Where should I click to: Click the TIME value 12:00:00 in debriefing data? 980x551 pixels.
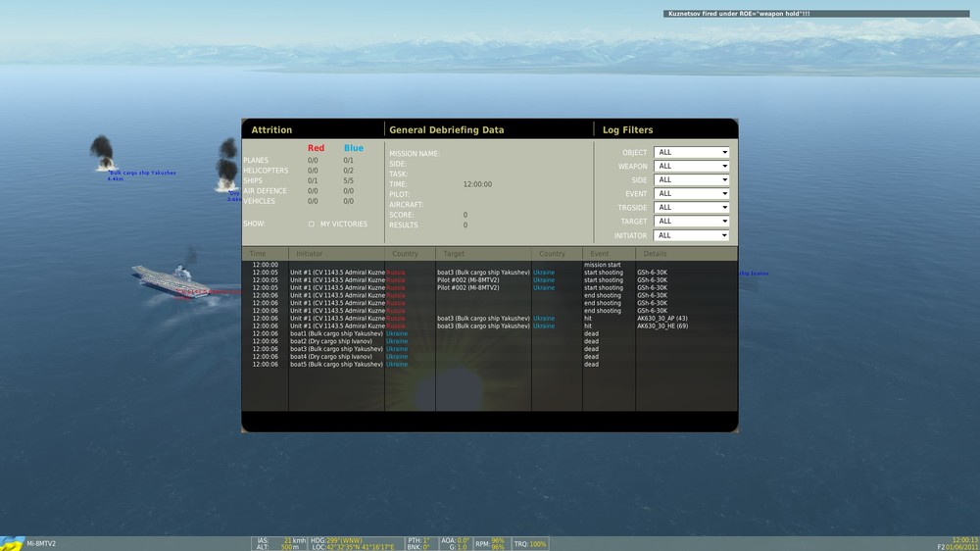pos(477,184)
